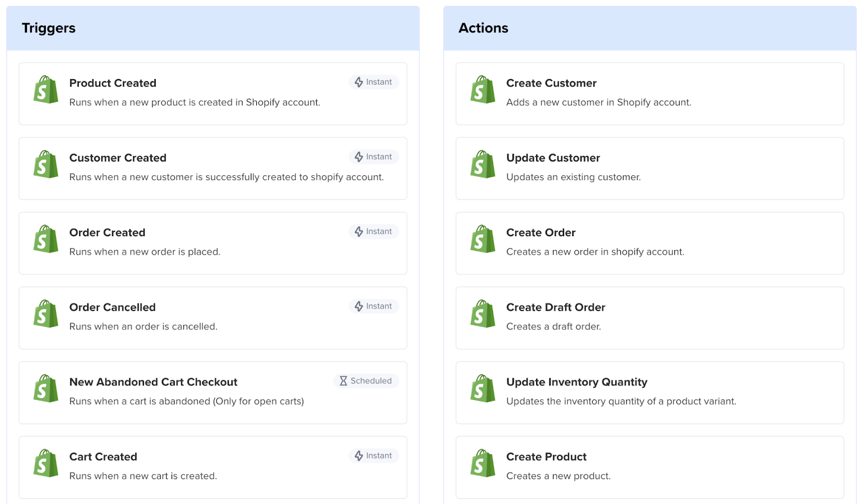Click the Shopify icon beside Customer Created
Screen dimensions: 863x504
(46, 164)
